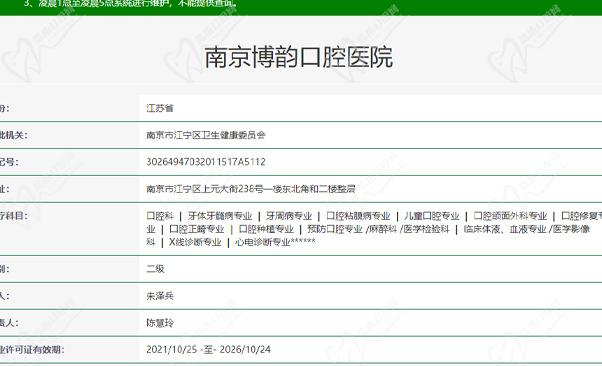Select the title 南京博韵口腔医院
Viewport: 602px width, 366px height.
click(x=298, y=58)
